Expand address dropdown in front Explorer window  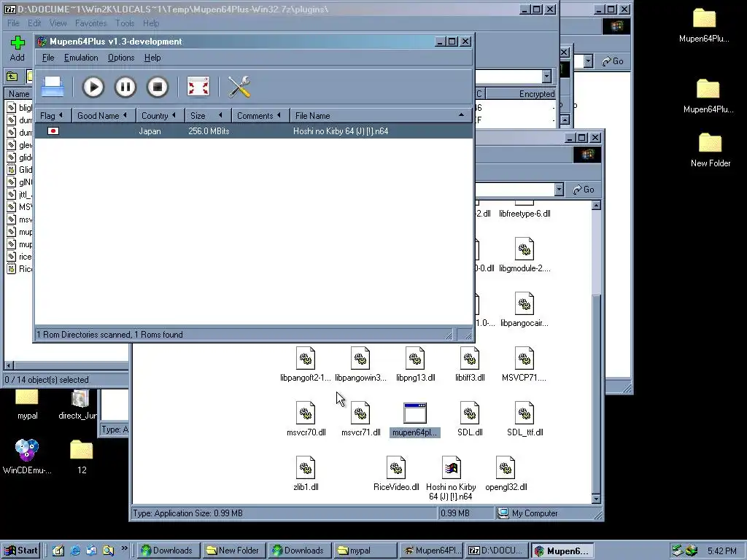point(559,190)
